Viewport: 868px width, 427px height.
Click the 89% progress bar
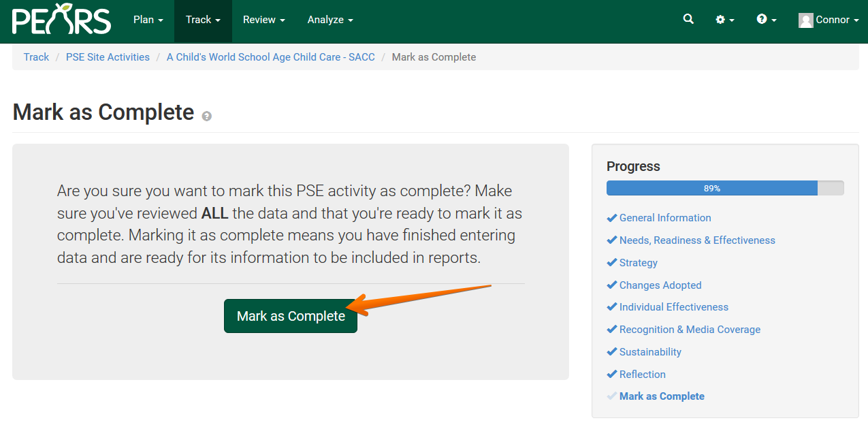coord(711,188)
